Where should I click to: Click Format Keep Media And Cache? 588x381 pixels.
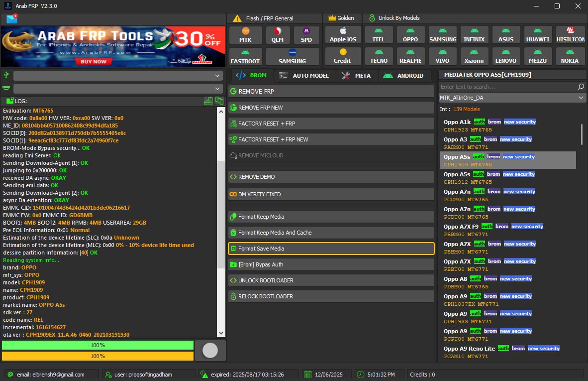(x=331, y=233)
